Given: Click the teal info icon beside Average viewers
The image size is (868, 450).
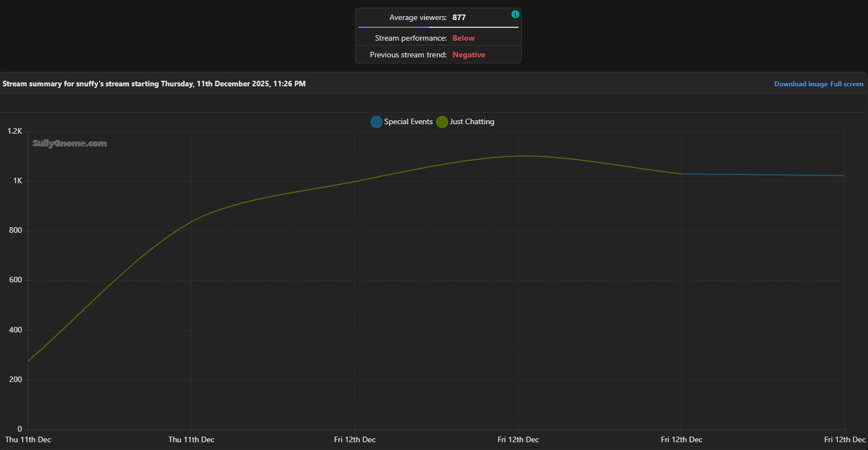Looking at the screenshot, I should tap(515, 14).
